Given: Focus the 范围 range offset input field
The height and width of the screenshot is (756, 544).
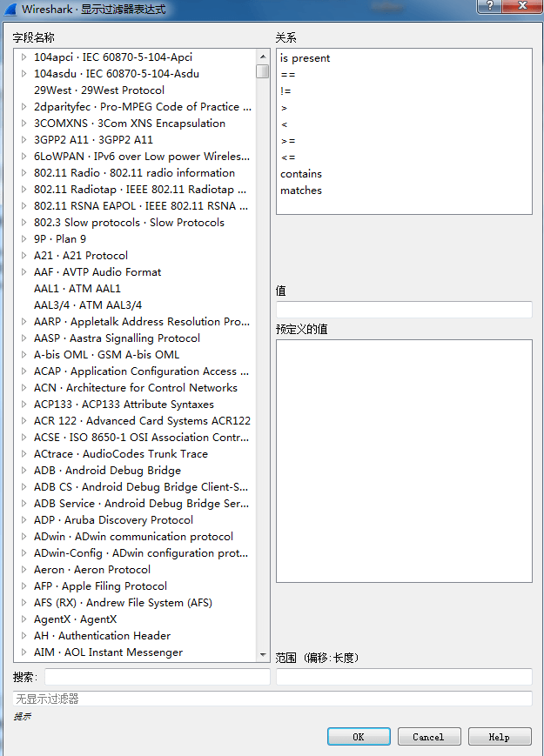Looking at the screenshot, I should [404, 677].
